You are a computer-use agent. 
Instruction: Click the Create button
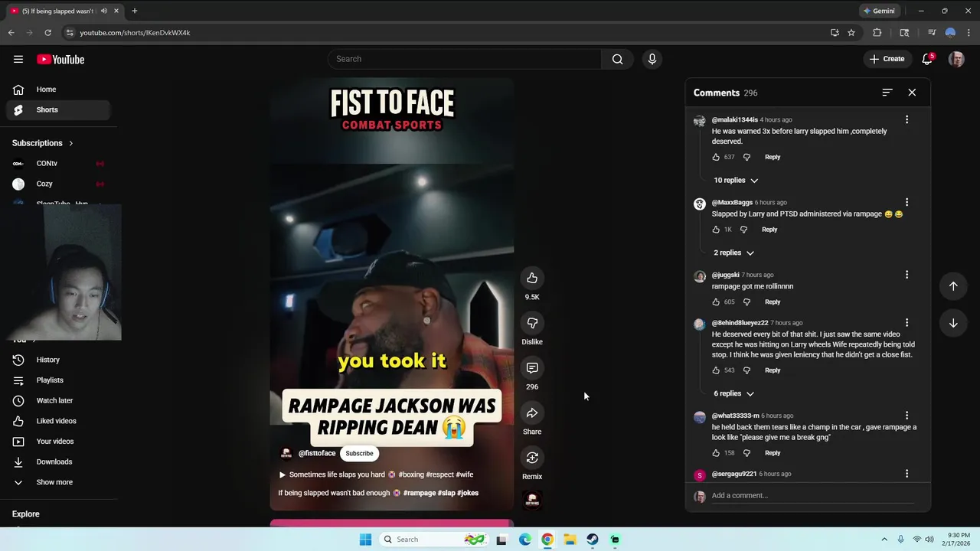[887, 59]
